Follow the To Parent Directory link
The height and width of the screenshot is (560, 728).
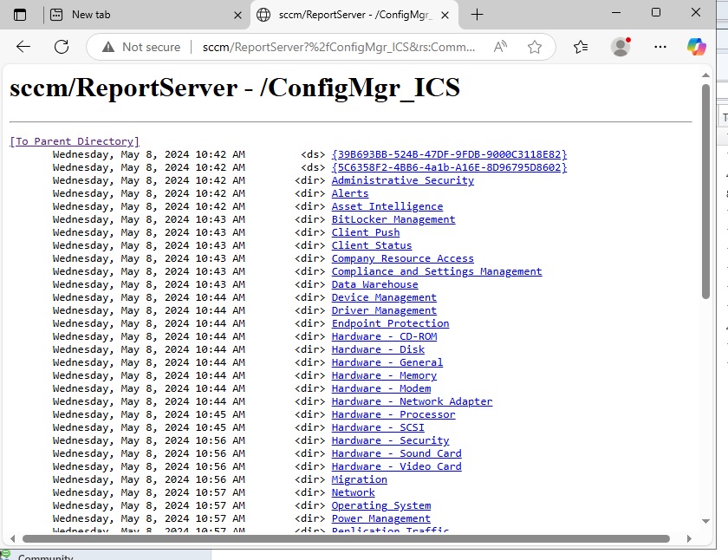[75, 141]
